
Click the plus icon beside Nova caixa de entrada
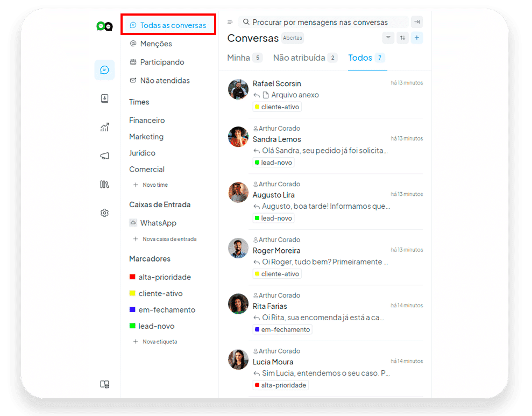coord(136,239)
